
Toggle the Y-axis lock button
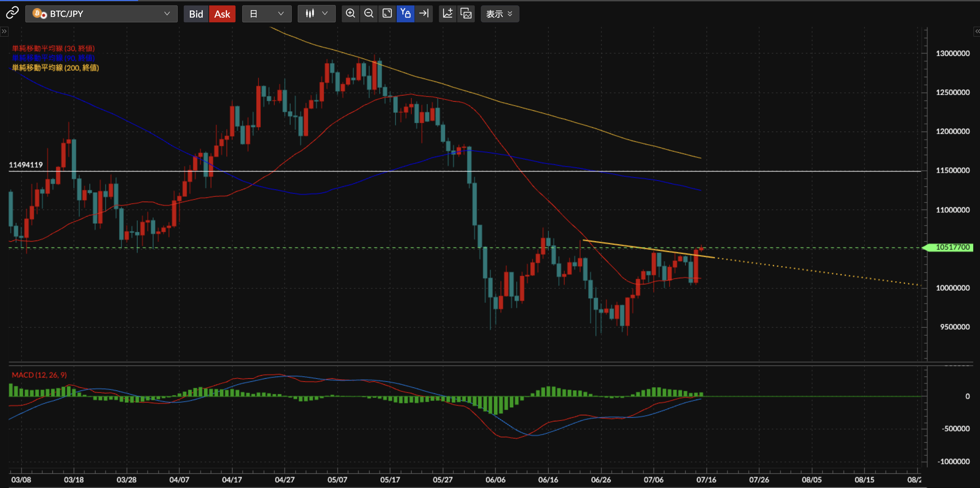pyautogui.click(x=405, y=14)
